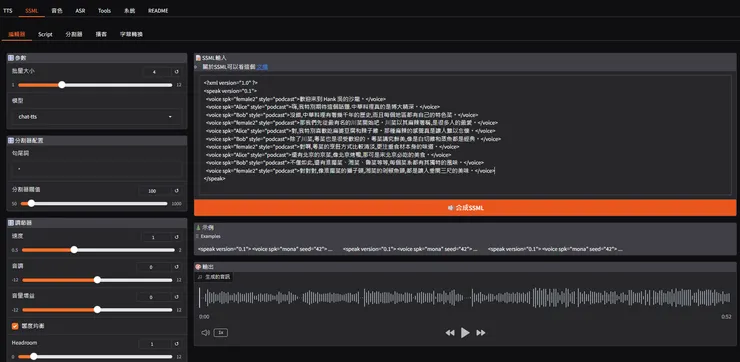The image size is (740, 362).
Task: Open the README tab
Action: (x=158, y=10)
